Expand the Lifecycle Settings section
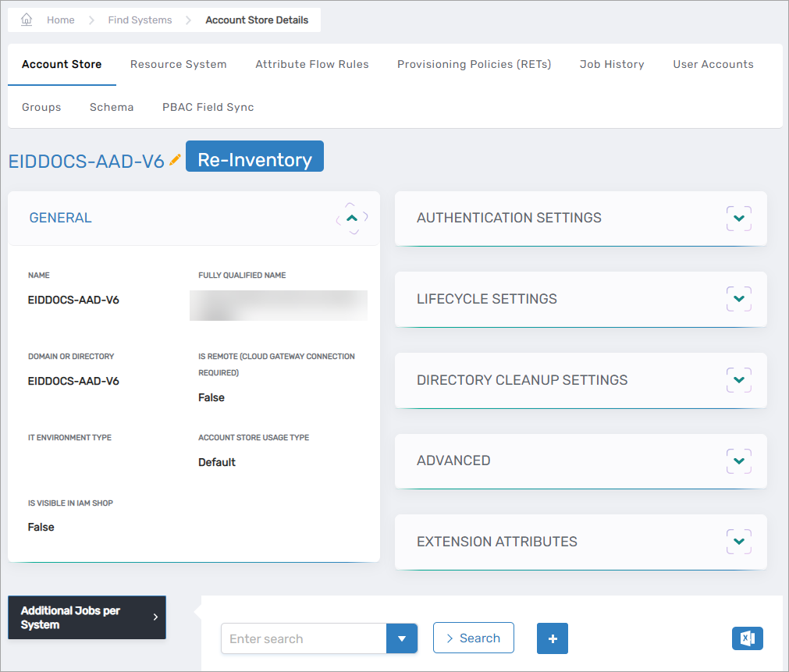The width and height of the screenshot is (789, 672). click(x=738, y=299)
